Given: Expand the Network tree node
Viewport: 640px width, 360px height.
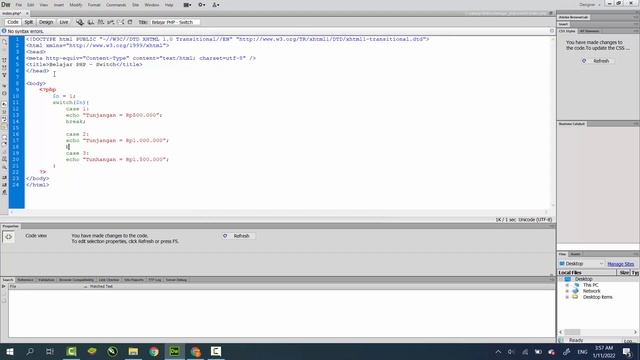Looking at the screenshot, I should [x=567, y=291].
